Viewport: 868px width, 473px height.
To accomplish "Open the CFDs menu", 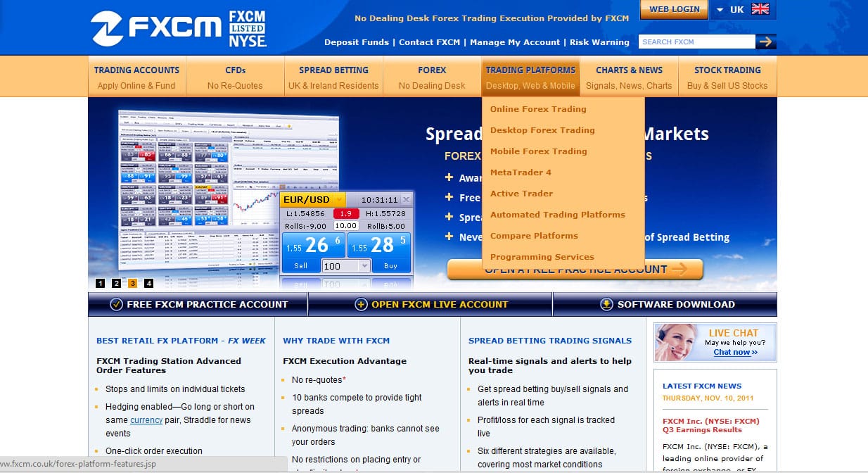I will [x=235, y=77].
